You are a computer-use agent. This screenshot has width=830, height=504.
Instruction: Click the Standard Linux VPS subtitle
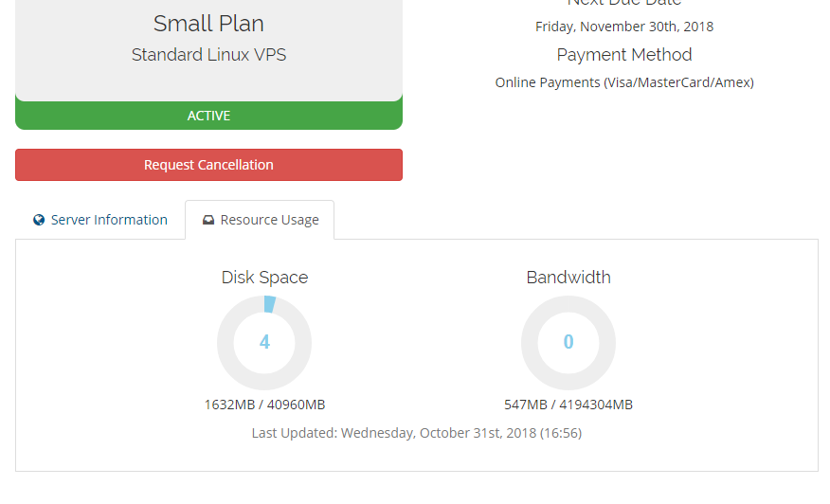pyautogui.click(x=208, y=54)
